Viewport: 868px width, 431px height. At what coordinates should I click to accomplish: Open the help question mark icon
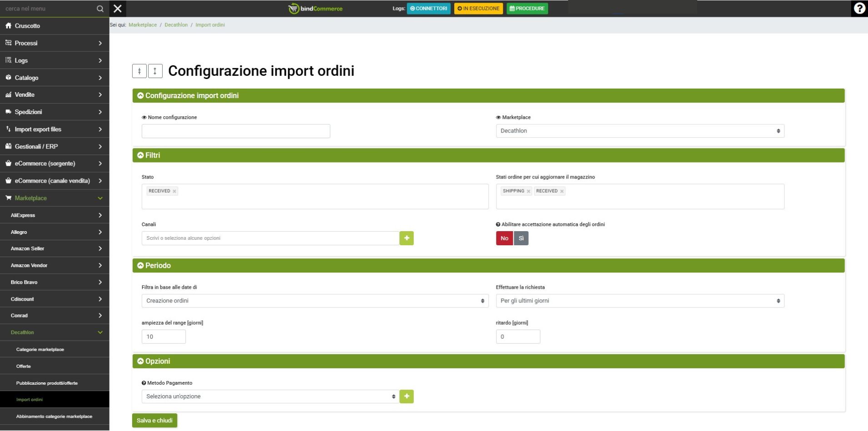coord(859,9)
